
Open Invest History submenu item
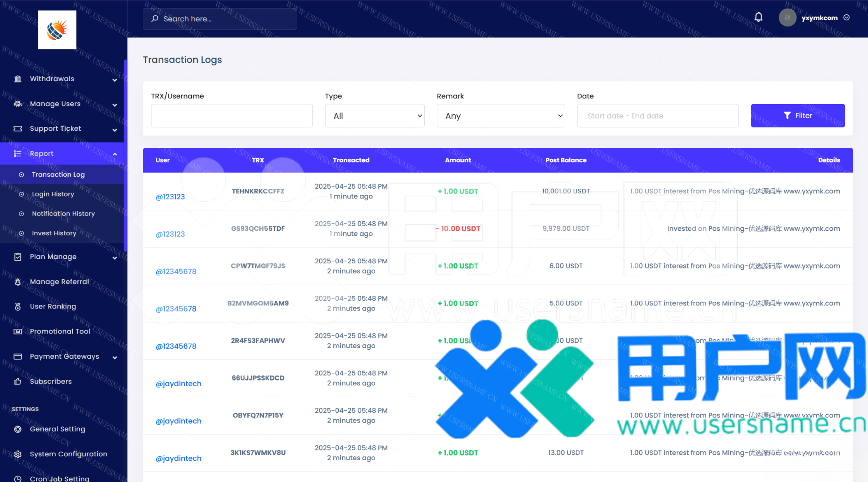pyautogui.click(x=54, y=233)
